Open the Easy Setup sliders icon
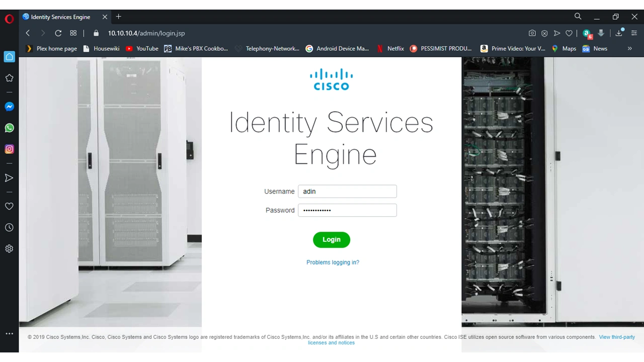 pos(634,33)
